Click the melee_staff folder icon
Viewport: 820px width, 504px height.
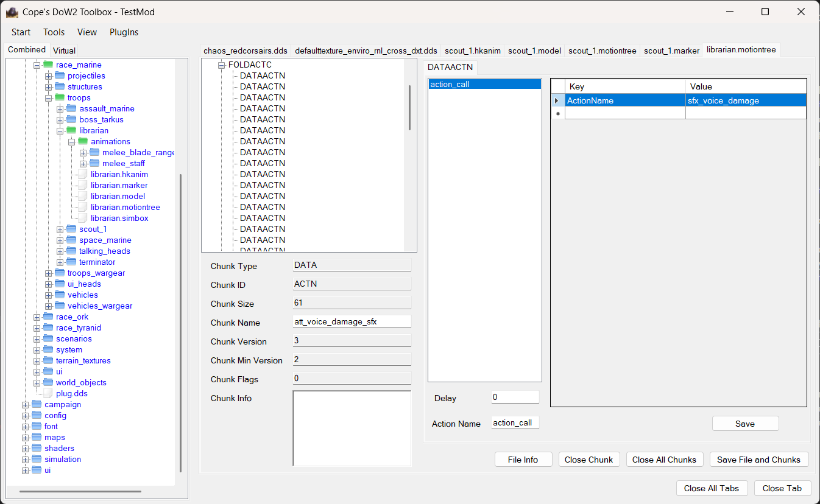click(94, 163)
